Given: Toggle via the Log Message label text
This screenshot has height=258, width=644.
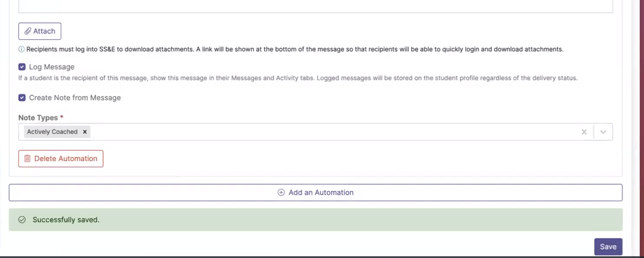Looking at the screenshot, I should tap(52, 67).
